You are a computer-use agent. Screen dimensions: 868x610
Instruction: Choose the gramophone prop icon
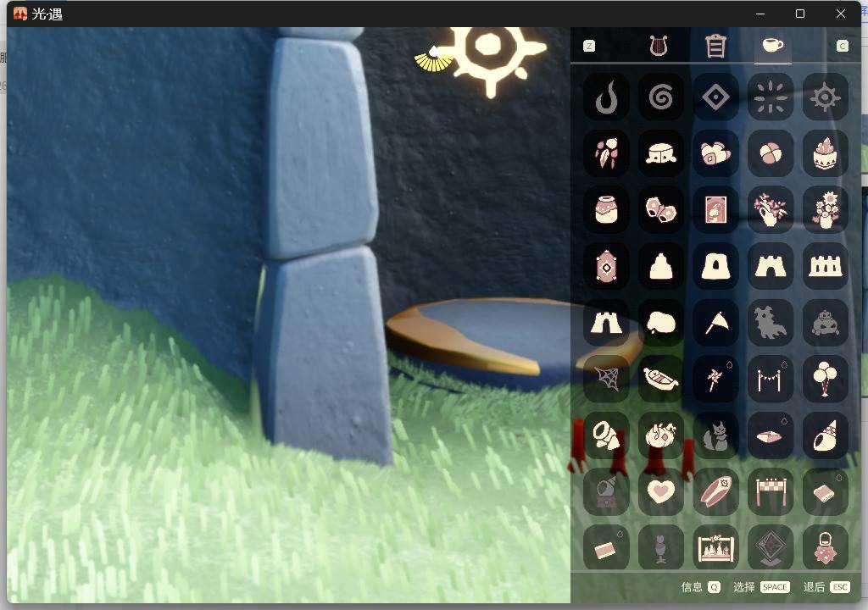[x=606, y=491]
